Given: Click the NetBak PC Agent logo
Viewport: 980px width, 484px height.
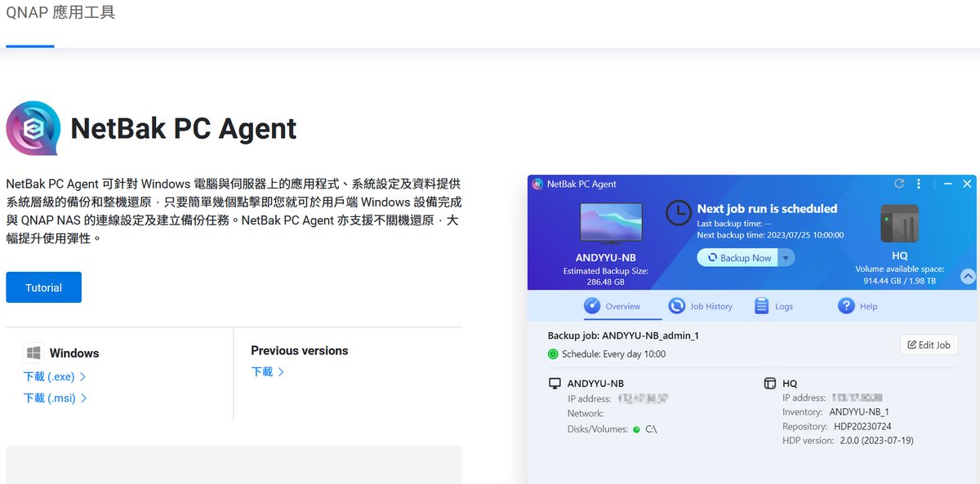Looking at the screenshot, I should (33, 128).
